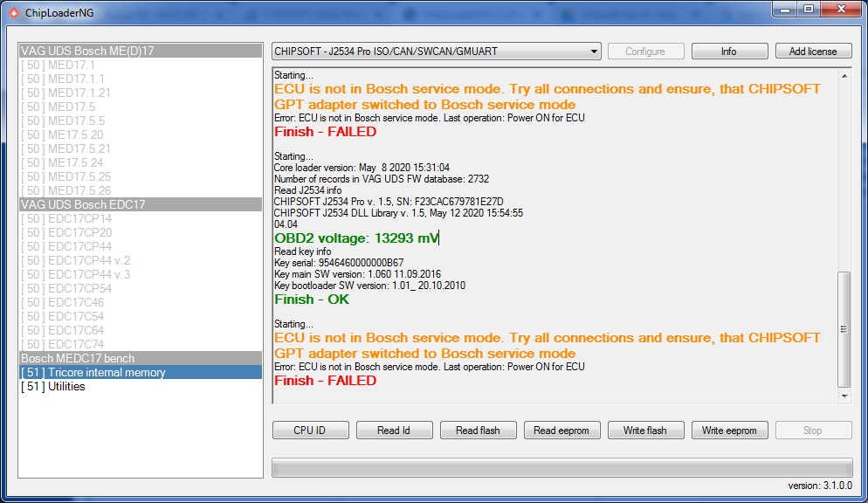Click the OBD2 voltage log line

pos(357,238)
